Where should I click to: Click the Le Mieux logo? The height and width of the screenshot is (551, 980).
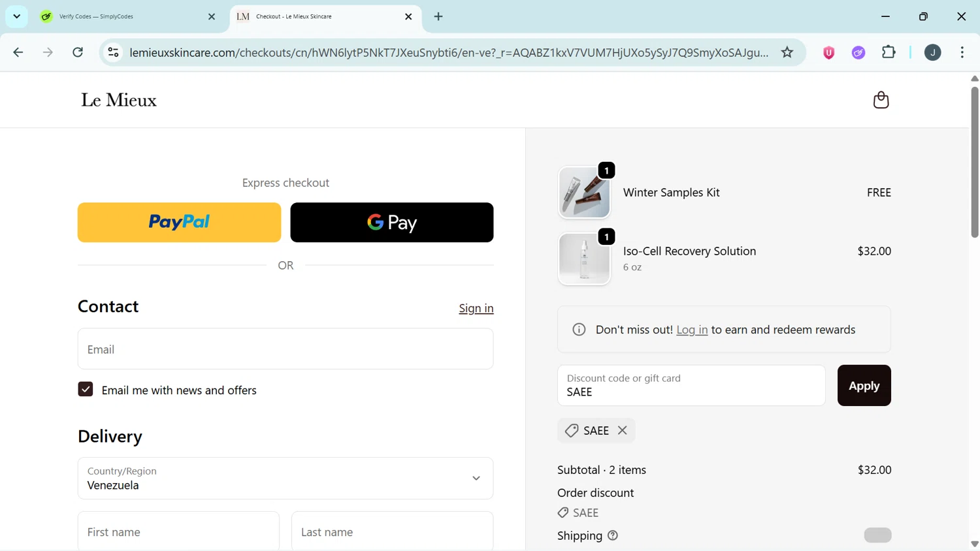(119, 100)
